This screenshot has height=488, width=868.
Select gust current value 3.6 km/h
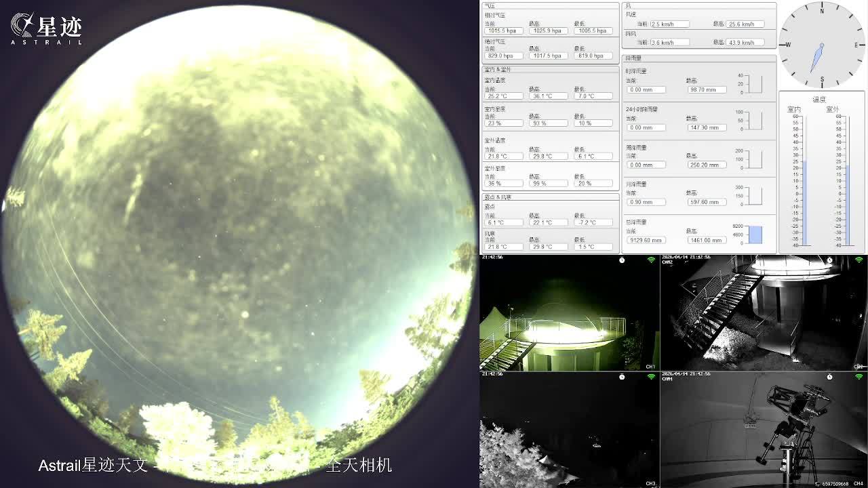point(669,42)
